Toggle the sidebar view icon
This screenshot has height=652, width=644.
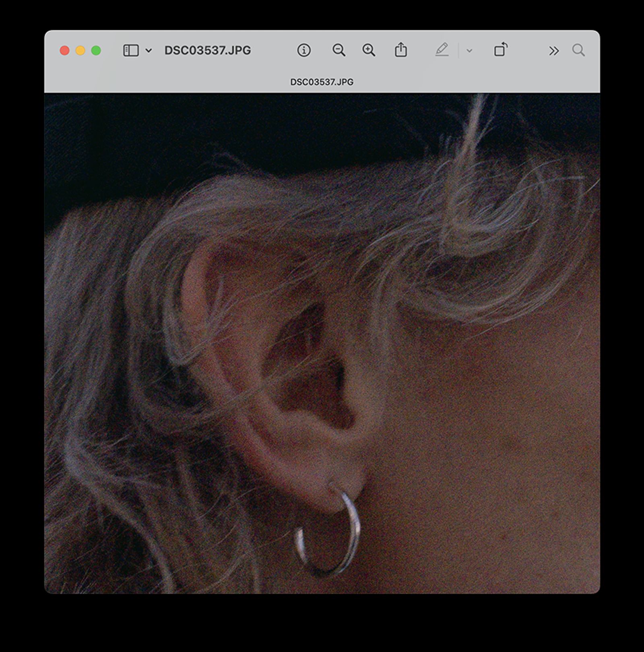pyautogui.click(x=131, y=50)
